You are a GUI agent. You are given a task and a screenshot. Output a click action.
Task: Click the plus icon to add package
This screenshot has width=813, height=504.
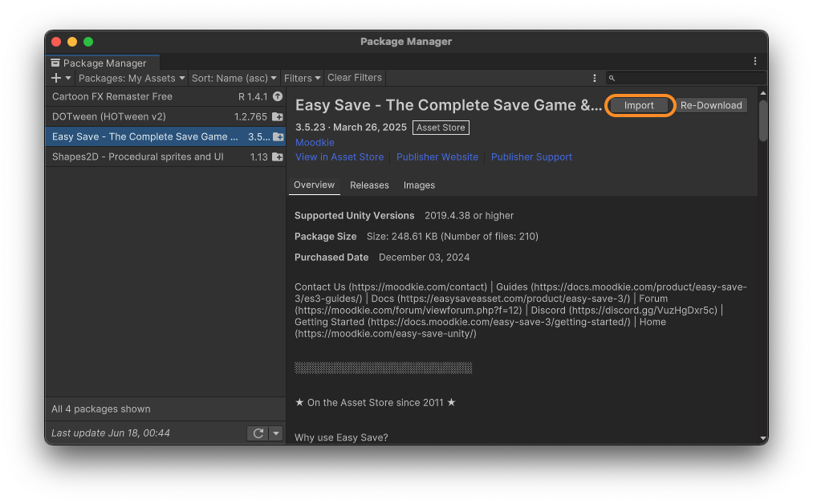56,78
